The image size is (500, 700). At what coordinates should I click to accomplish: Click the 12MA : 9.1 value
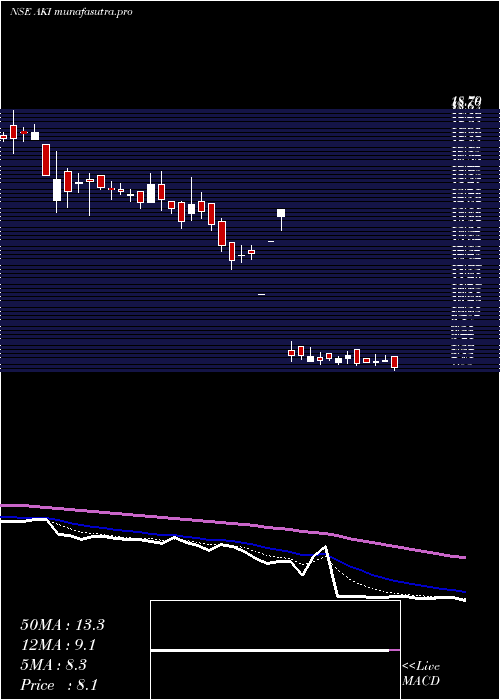pyautogui.click(x=58, y=645)
